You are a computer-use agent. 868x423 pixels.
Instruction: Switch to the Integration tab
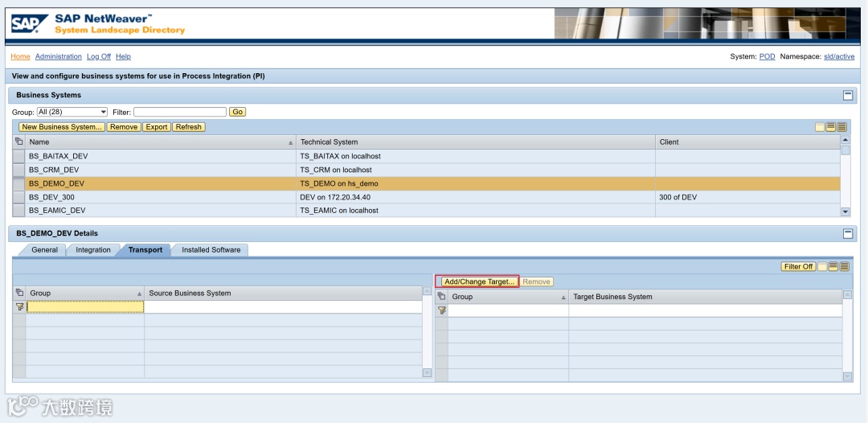93,250
